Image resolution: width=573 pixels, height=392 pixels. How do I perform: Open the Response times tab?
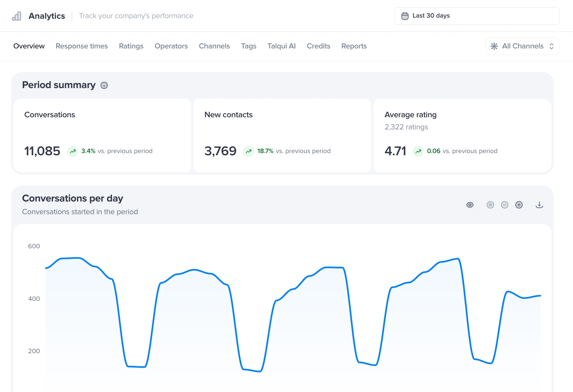click(82, 46)
